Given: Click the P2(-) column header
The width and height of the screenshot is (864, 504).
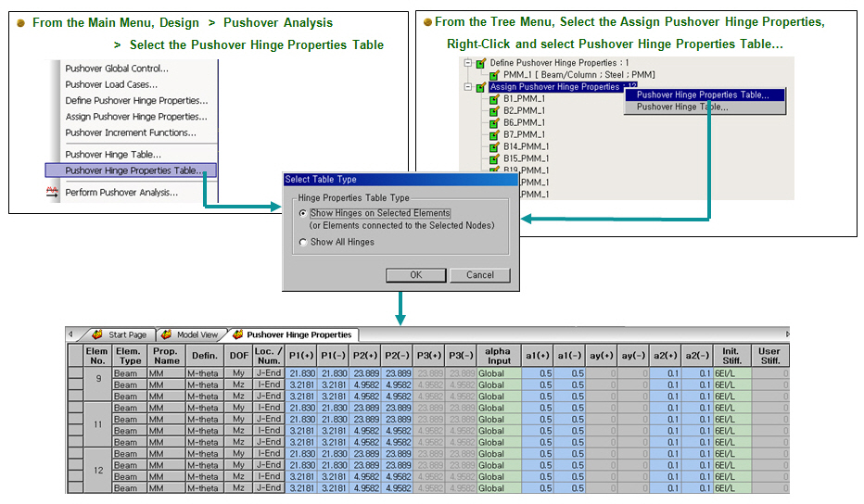Looking at the screenshot, I should (397, 356).
